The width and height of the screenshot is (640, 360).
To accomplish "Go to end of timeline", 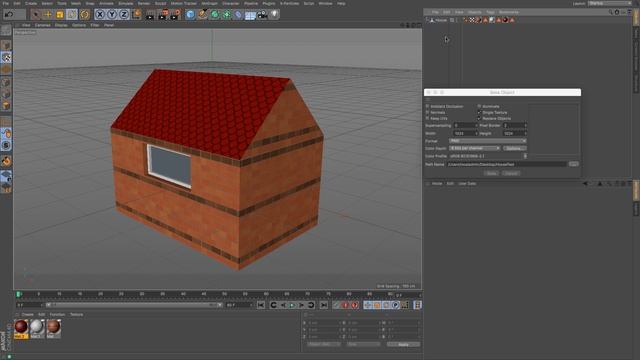I will point(324,305).
